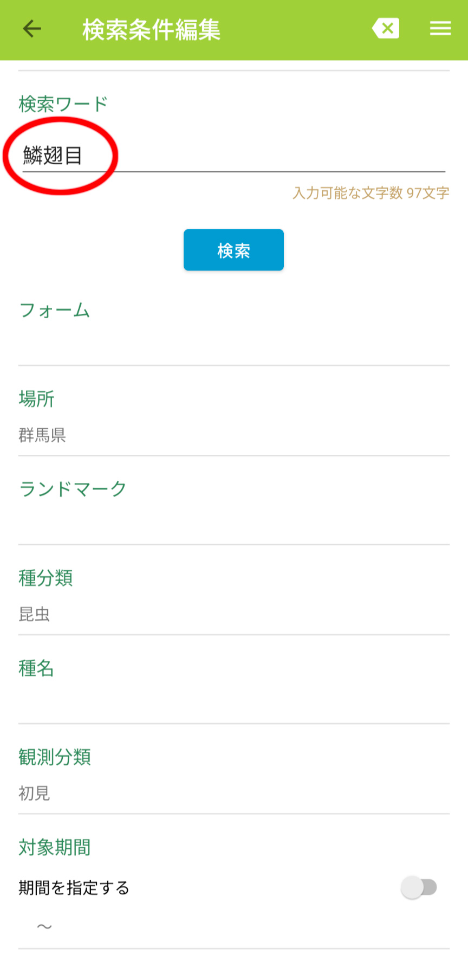Open the フォーム selector heading
The width and height of the screenshot is (468, 980).
pyautogui.click(x=54, y=311)
